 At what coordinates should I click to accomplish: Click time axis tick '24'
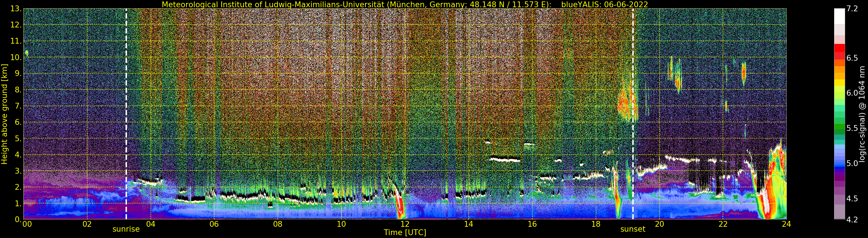click(x=786, y=224)
